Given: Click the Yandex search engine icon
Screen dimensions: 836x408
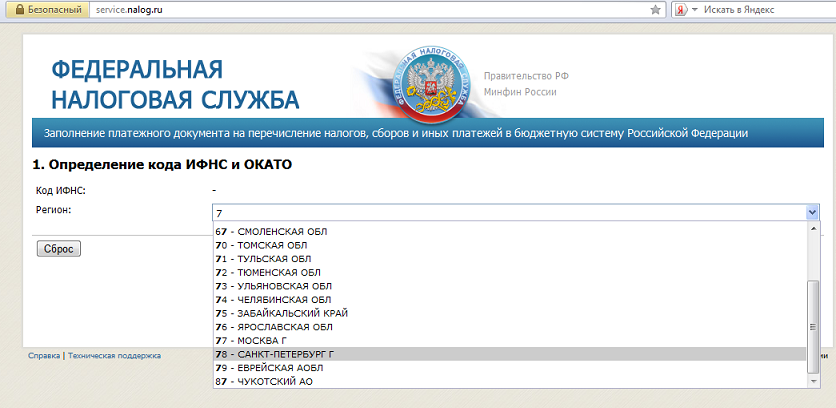Looking at the screenshot, I should [680, 10].
